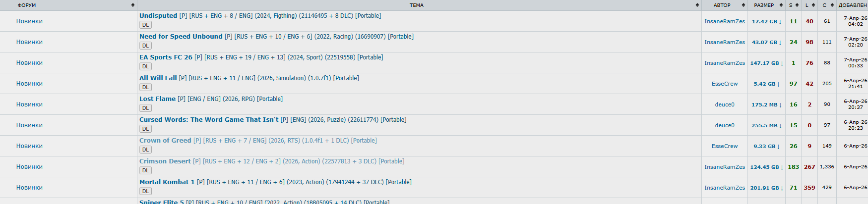
Task: Open author EsseCrew on All Will Fall row
Action: coord(724,84)
